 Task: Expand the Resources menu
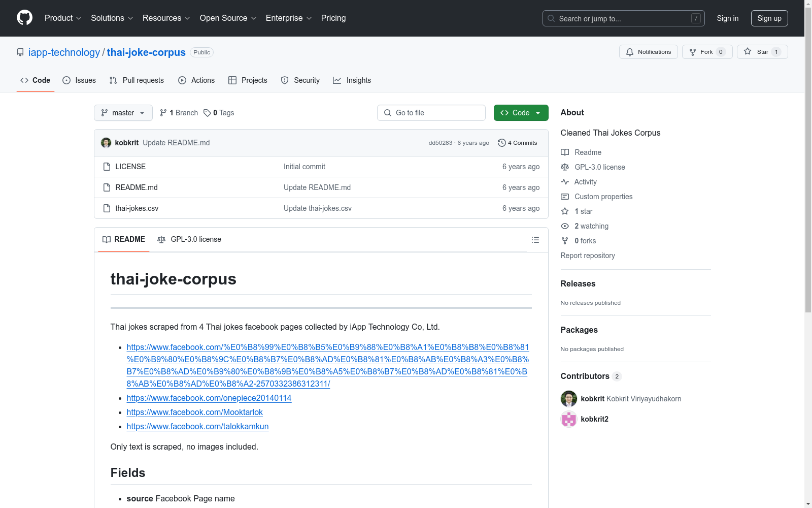[x=166, y=18]
